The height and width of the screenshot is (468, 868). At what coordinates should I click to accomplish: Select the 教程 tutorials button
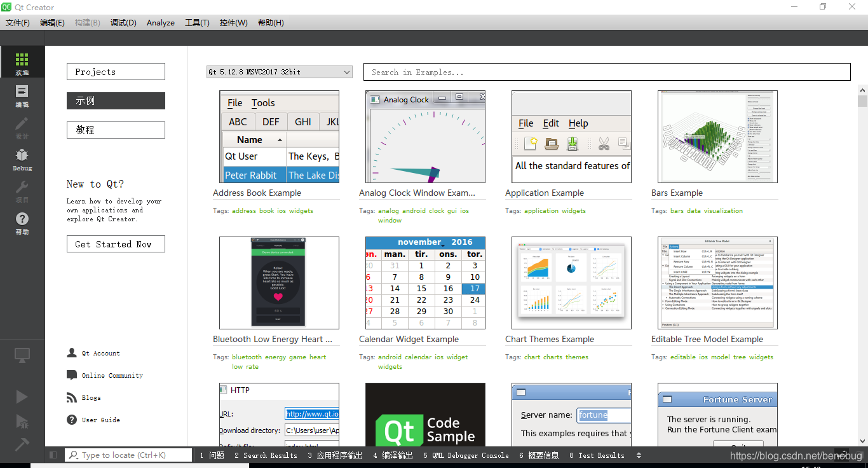point(116,130)
